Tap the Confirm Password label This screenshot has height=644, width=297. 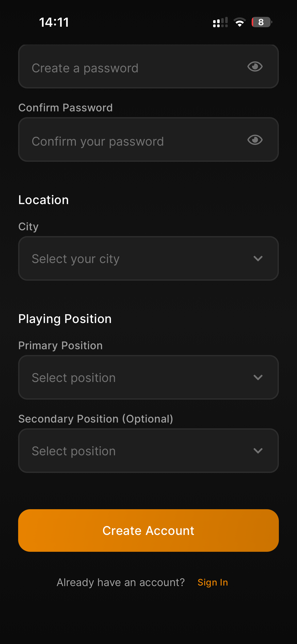(65, 108)
